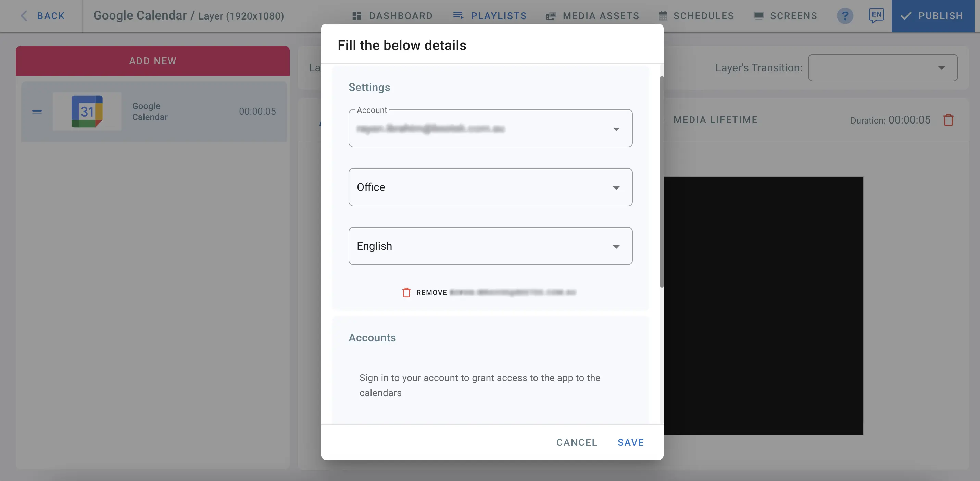The image size is (980, 481).
Task: Delete the playlist item using the trash icon
Action: [948, 120]
